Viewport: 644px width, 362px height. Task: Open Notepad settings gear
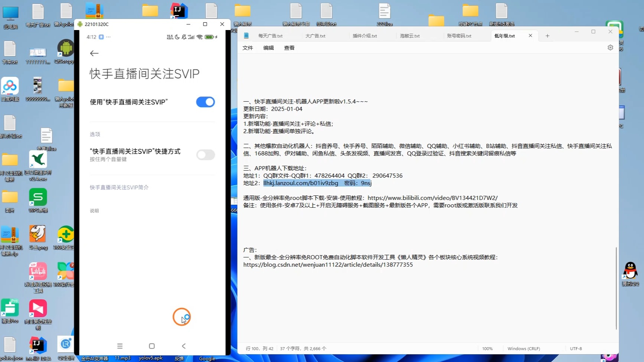coord(610,47)
